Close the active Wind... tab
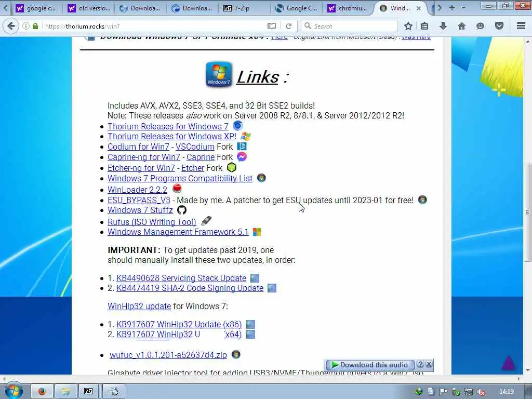This screenshot has width=532, height=399. tap(419, 8)
